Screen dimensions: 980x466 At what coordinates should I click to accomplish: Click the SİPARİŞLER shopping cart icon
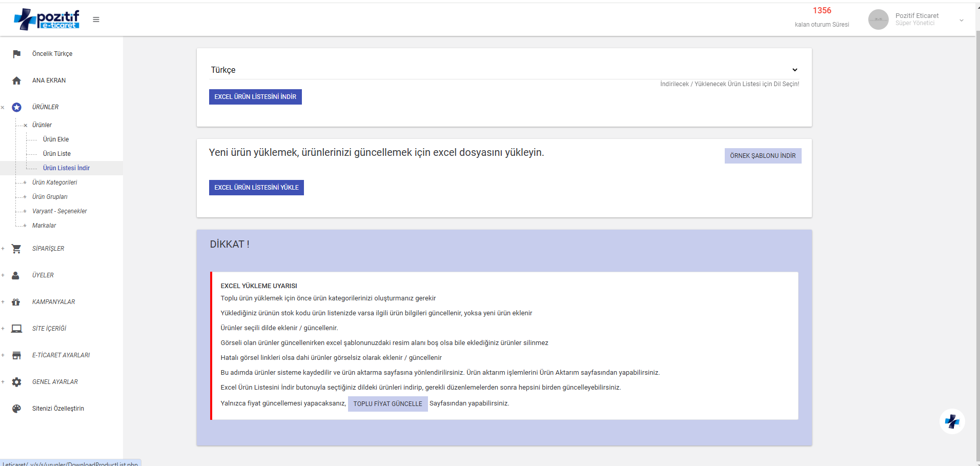pyautogui.click(x=16, y=249)
